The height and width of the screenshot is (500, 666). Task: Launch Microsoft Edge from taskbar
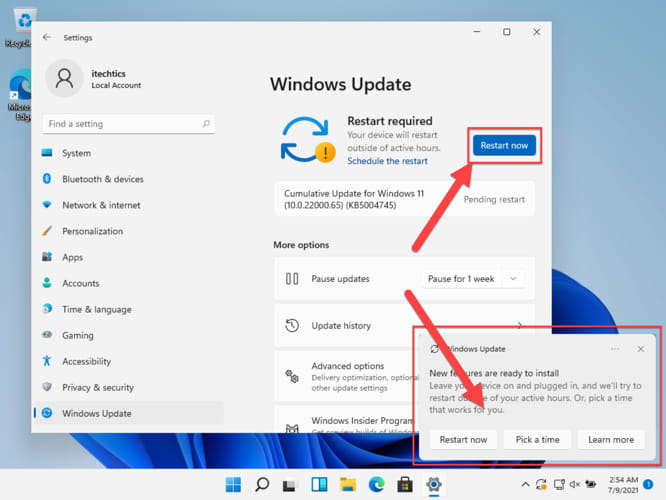click(376, 484)
